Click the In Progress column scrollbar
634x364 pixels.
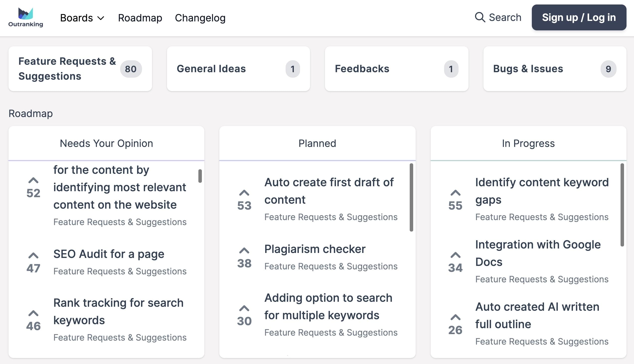click(622, 205)
